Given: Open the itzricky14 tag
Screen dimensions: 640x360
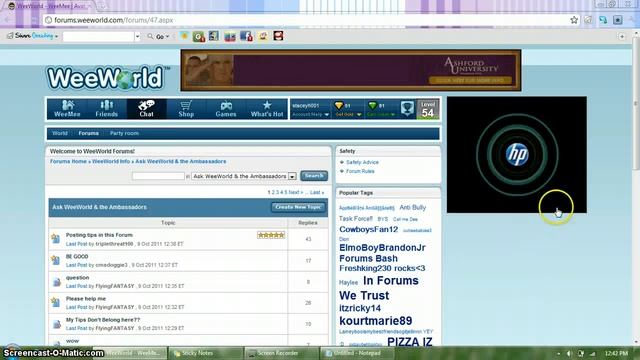Looking at the screenshot, I should (x=360, y=308).
